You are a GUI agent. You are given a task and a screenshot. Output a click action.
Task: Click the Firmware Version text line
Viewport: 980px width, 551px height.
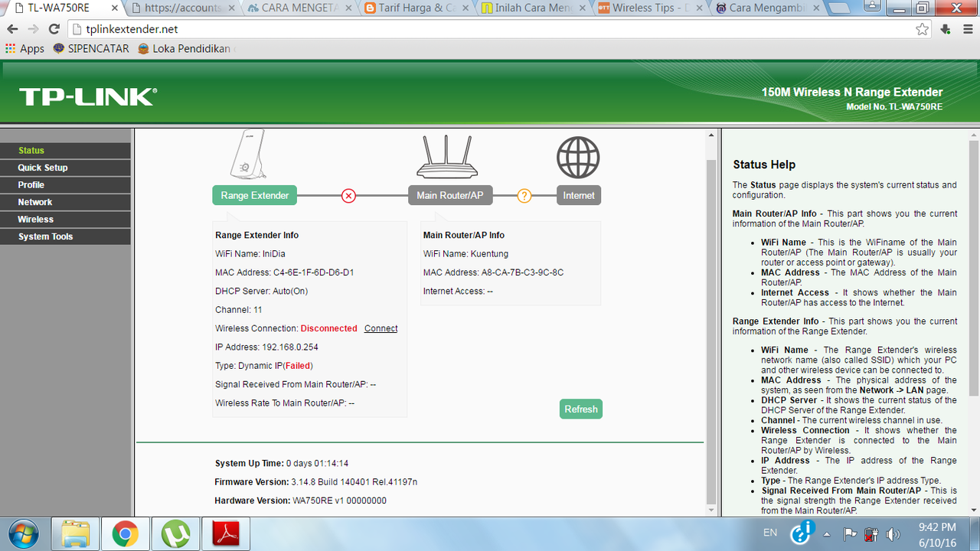click(315, 482)
